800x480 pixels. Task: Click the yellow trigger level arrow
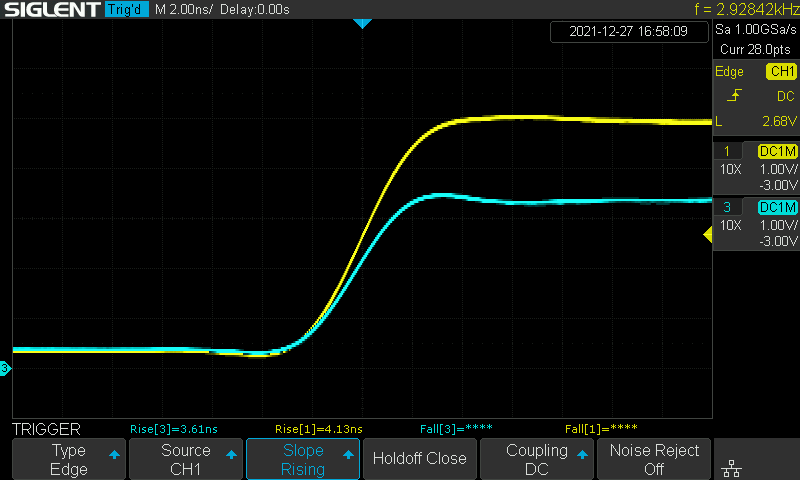tap(707, 235)
